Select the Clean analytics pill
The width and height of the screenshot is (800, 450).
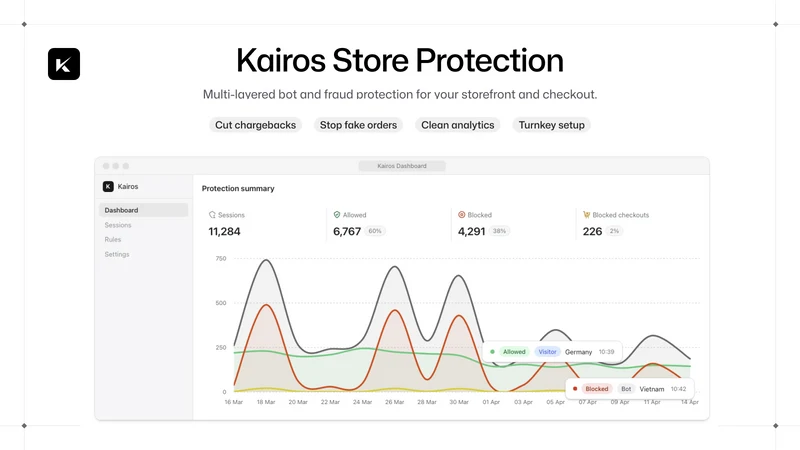[x=458, y=125]
